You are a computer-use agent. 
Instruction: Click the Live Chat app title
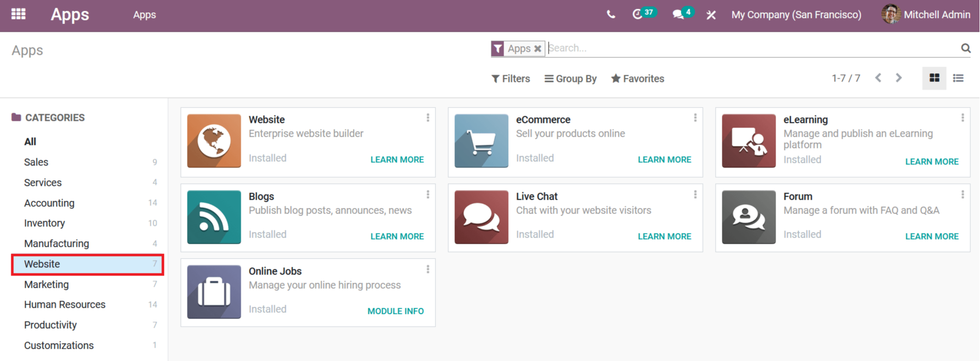[x=536, y=197]
